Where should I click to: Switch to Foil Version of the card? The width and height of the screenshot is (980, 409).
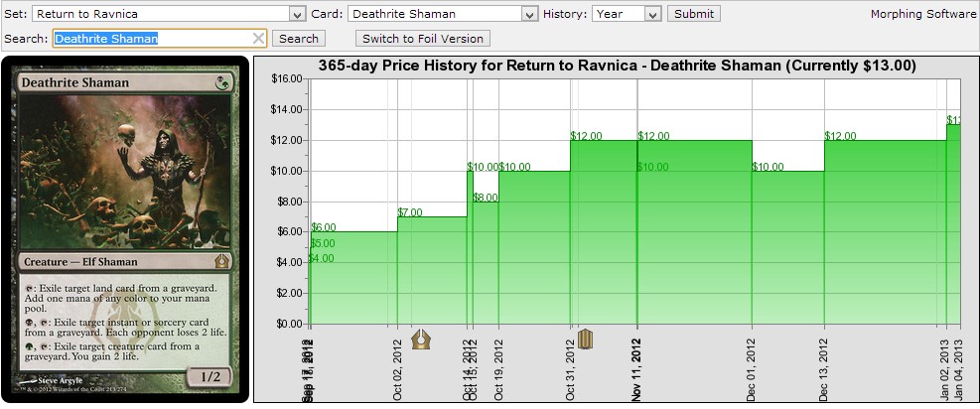click(x=422, y=39)
